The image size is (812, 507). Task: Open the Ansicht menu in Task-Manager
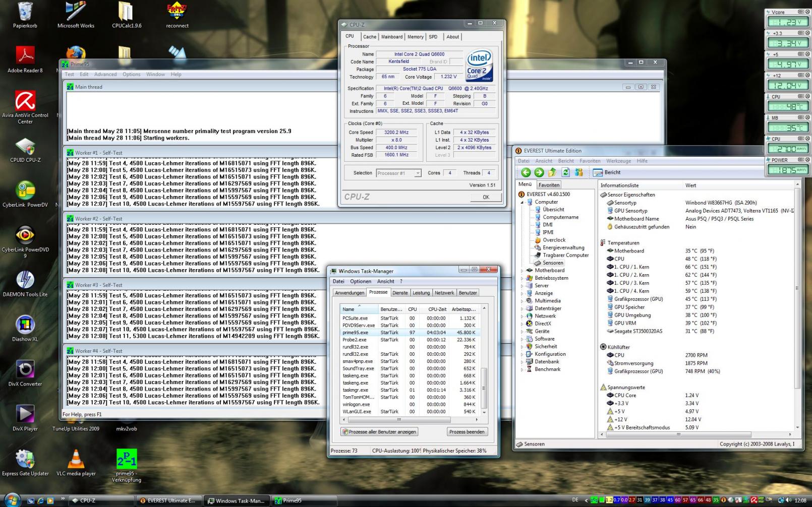[x=385, y=282]
